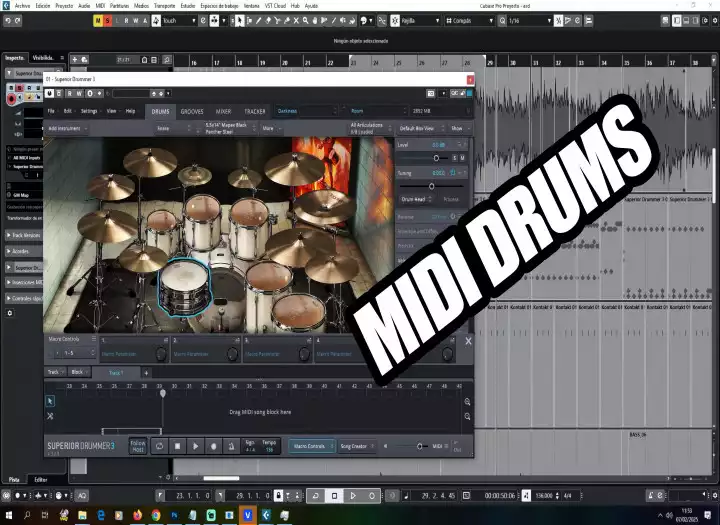Open the 1/16 quantize preset dropdown

(x=529, y=21)
